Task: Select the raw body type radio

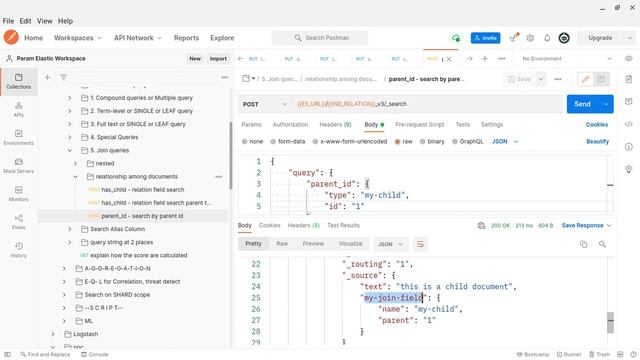Action: click(x=397, y=142)
